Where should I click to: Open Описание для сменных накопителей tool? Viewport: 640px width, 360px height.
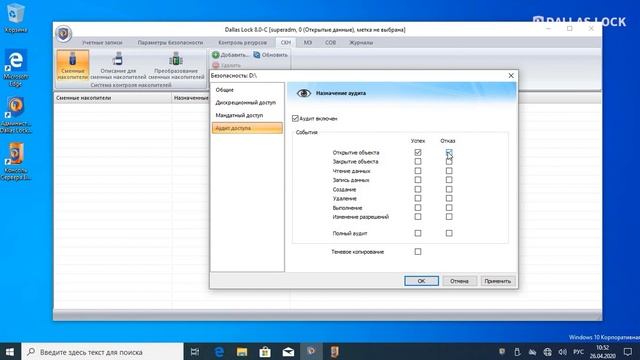[118, 65]
